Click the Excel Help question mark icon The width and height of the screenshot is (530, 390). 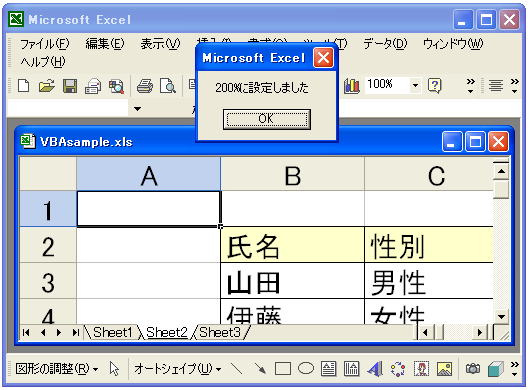coord(434,85)
